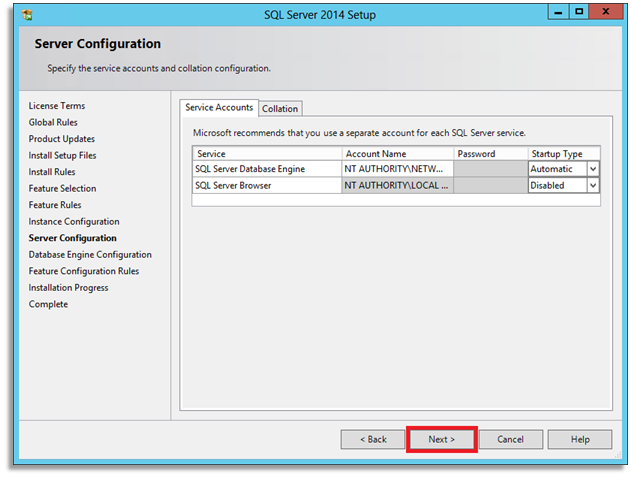
Task: Select Complete step in the list
Action: coord(48,304)
